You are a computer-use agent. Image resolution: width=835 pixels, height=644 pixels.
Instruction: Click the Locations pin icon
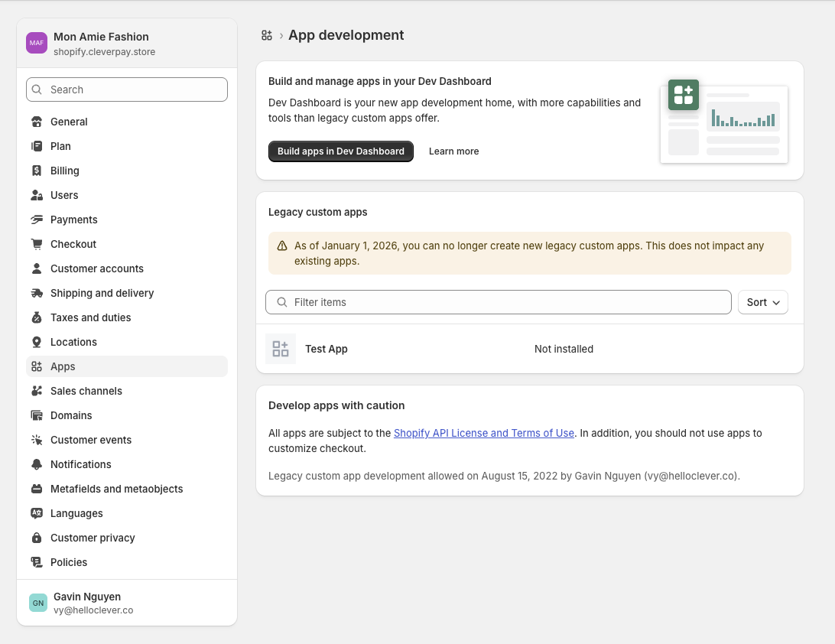coord(37,342)
